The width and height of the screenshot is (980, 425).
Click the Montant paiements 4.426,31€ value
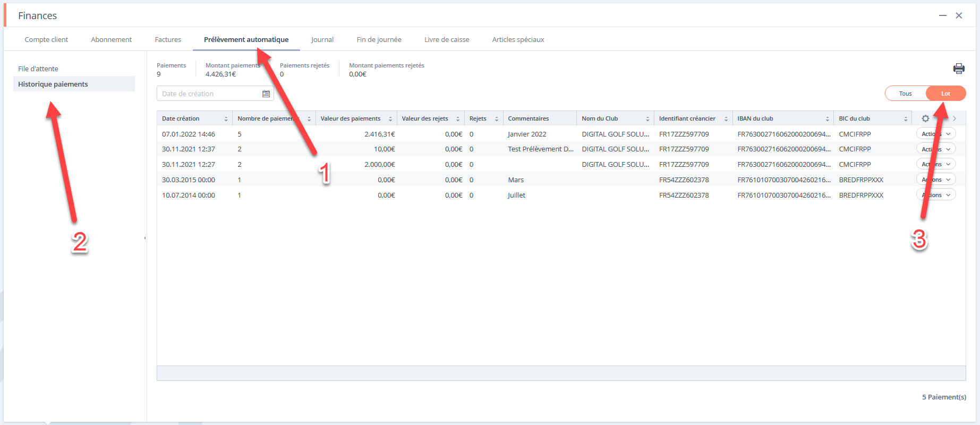click(x=221, y=74)
